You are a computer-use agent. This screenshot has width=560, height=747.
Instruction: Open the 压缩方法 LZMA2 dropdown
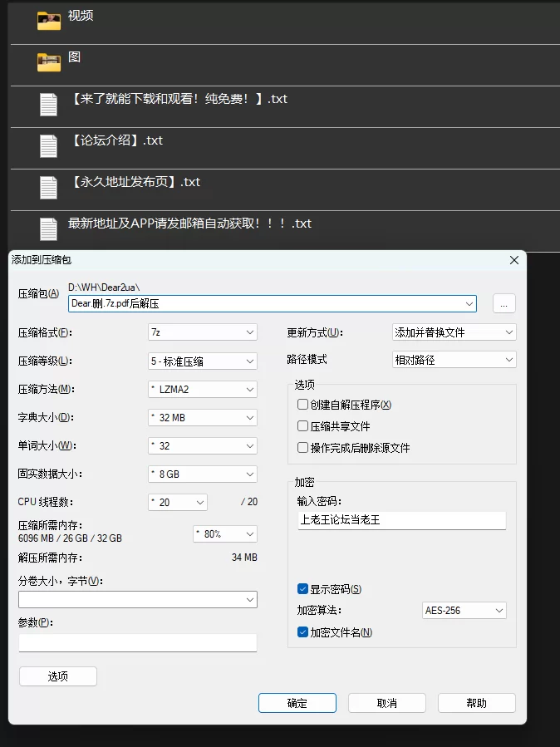click(203, 389)
